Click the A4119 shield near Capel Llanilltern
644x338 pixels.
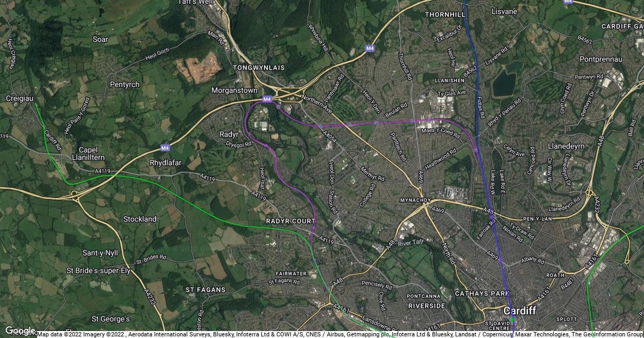[103, 171]
